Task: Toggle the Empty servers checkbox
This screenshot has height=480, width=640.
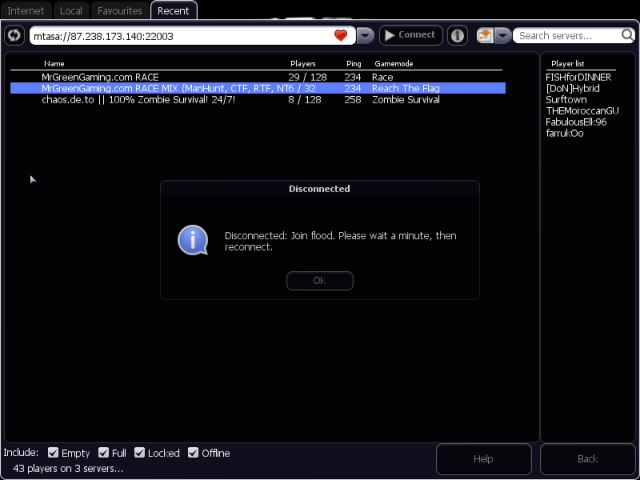Action: point(53,453)
